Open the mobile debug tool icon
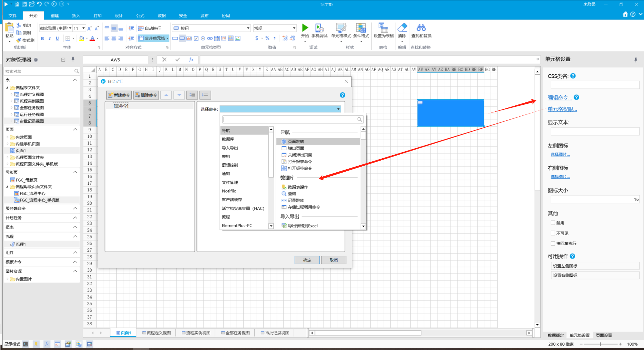Screen dimensions: 644x350 pyautogui.click(x=319, y=28)
